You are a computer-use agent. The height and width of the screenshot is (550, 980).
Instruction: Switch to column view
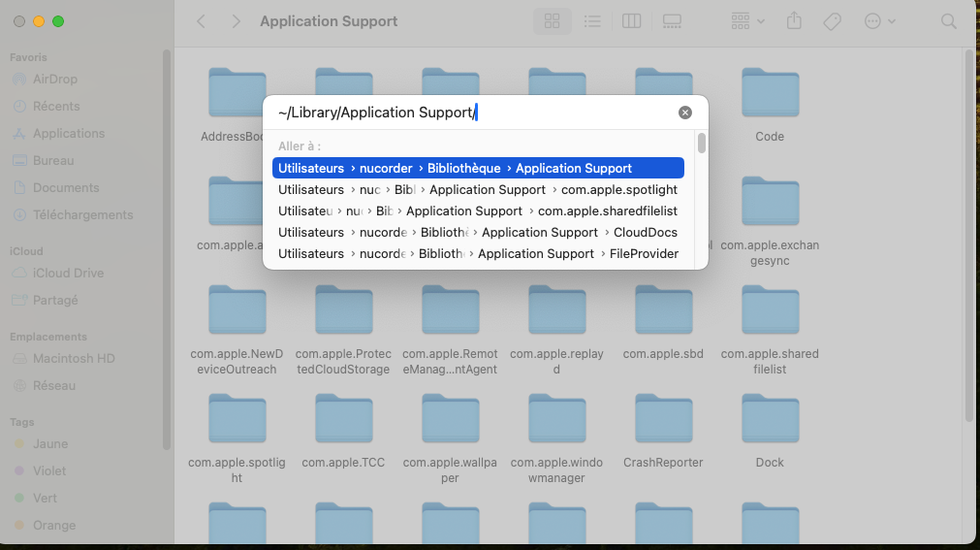point(632,21)
